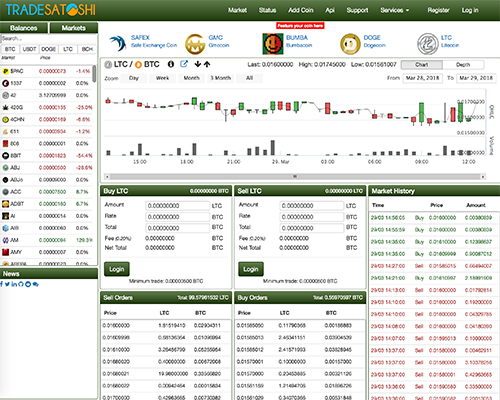Open Add Coin in the top menu
Screen dimensions: 500x400
click(301, 10)
